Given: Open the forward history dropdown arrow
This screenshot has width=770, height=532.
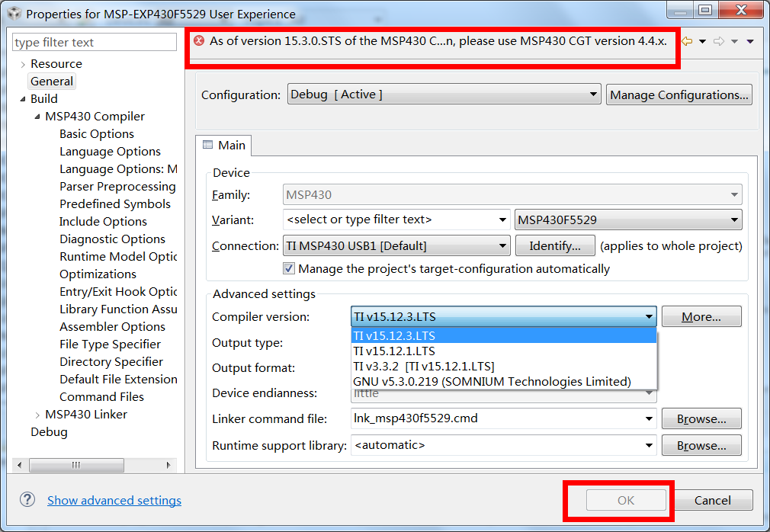Looking at the screenshot, I should (x=735, y=42).
